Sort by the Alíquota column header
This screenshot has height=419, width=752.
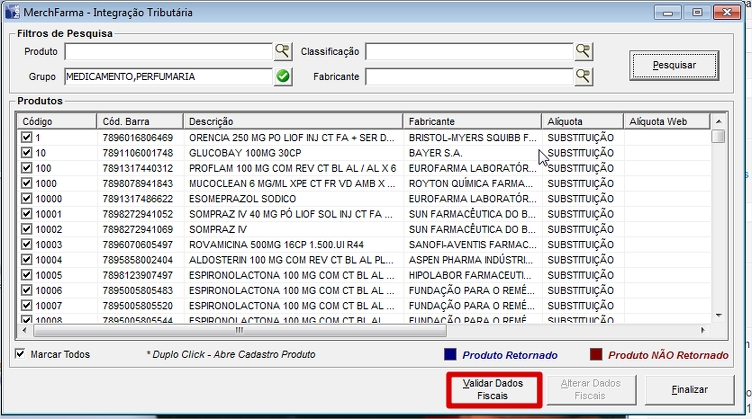pyautogui.click(x=581, y=121)
